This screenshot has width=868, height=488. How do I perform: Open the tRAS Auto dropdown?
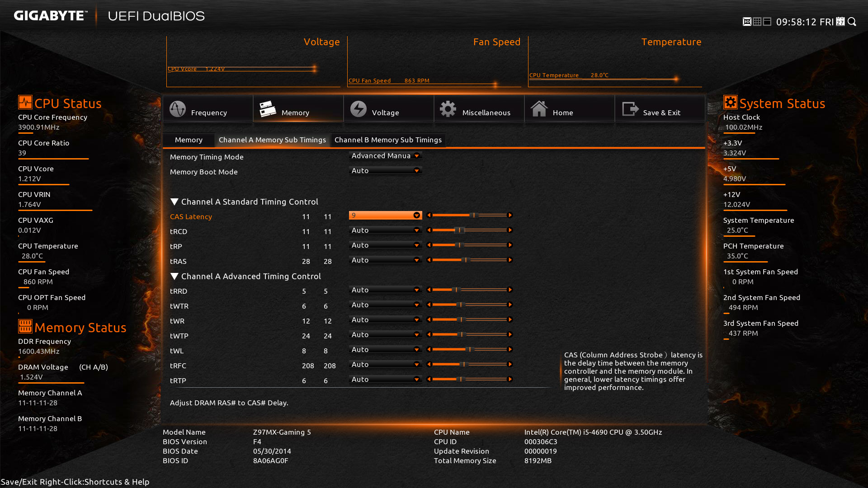coord(385,260)
